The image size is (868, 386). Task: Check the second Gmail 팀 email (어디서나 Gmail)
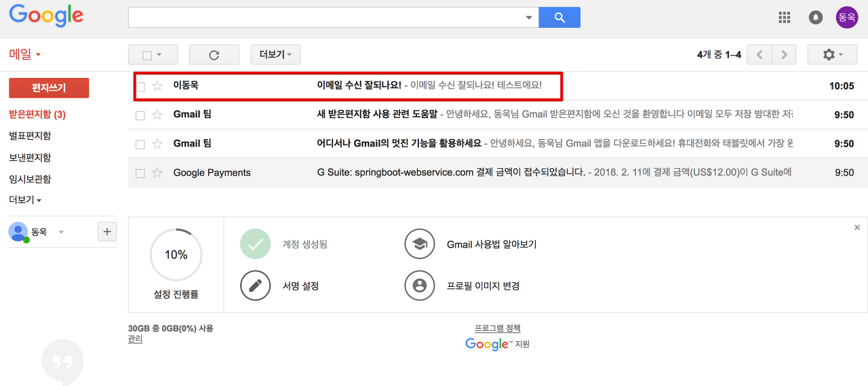140,144
